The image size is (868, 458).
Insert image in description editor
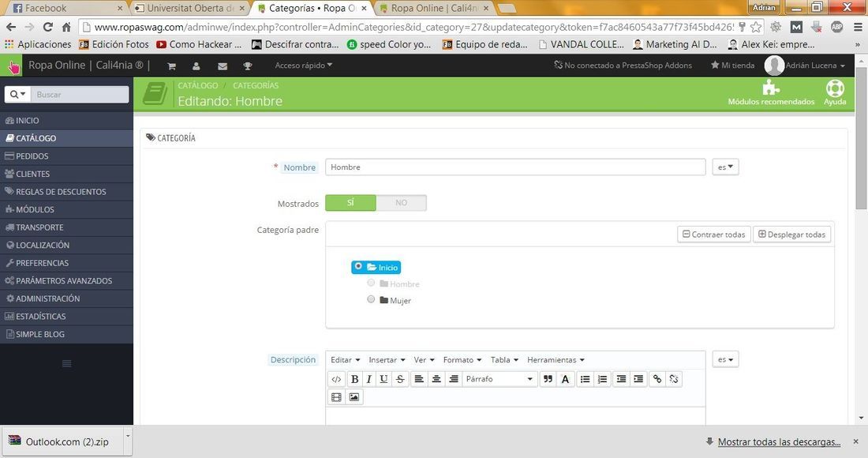(354, 397)
